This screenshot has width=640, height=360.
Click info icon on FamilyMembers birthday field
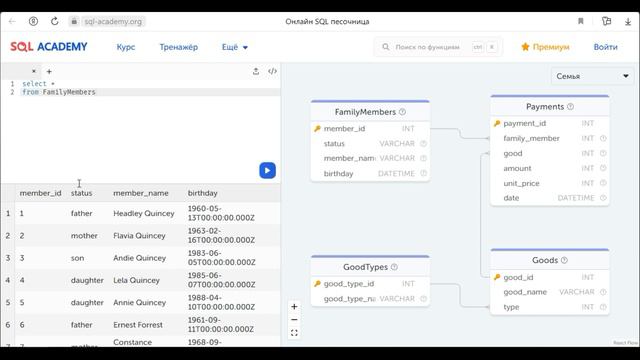point(423,173)
